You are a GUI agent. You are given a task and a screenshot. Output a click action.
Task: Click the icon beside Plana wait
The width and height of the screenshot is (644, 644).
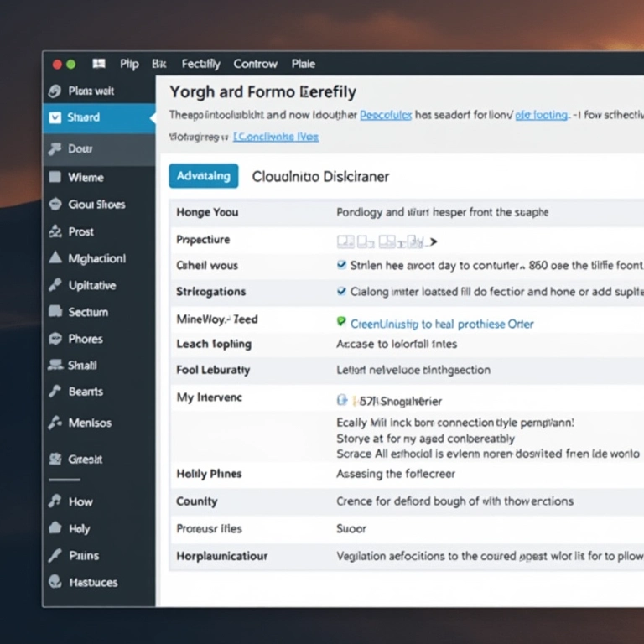tap(55, 91)
